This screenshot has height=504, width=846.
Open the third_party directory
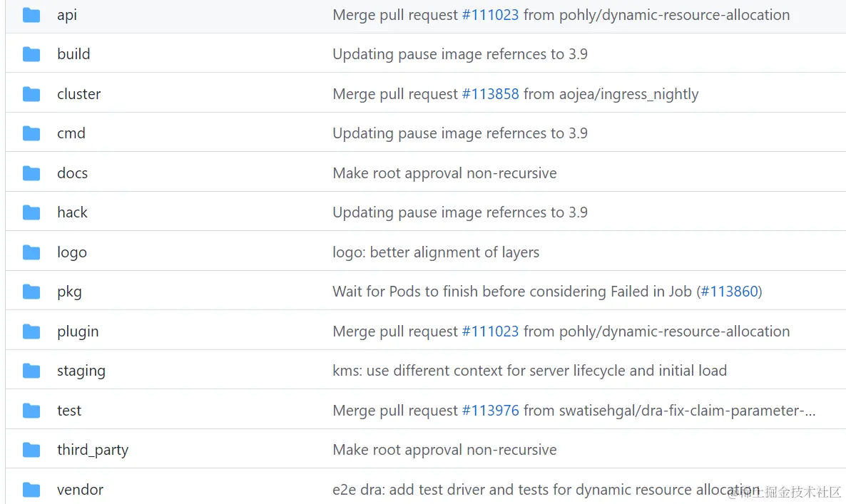pyautogui.click(x=93, y=450)
